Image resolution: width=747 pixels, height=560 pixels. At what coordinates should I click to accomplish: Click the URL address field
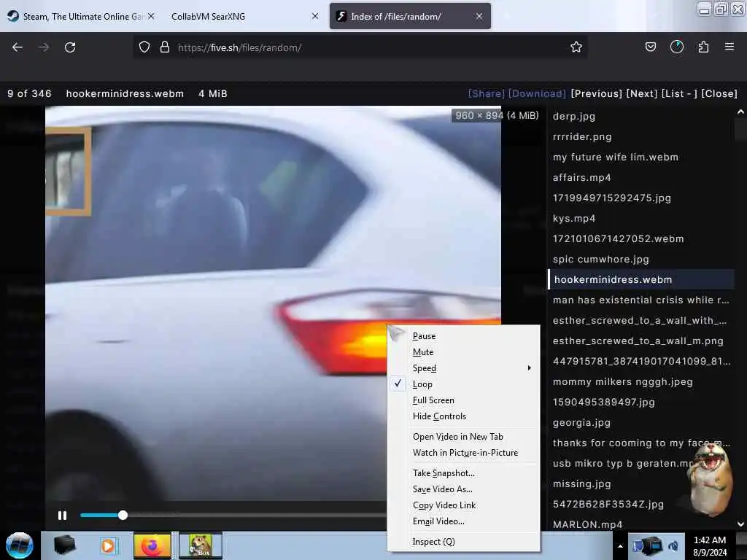coord(362,47)
